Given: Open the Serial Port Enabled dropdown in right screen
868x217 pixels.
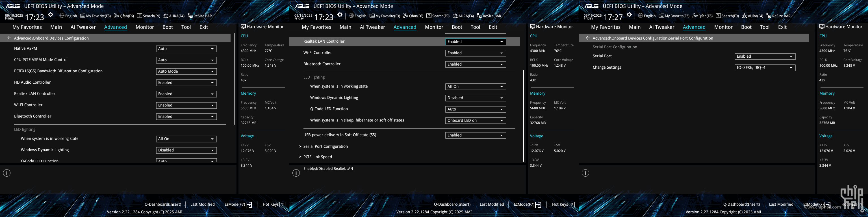Looking at the screenshot, I should [x=765, y=57].
